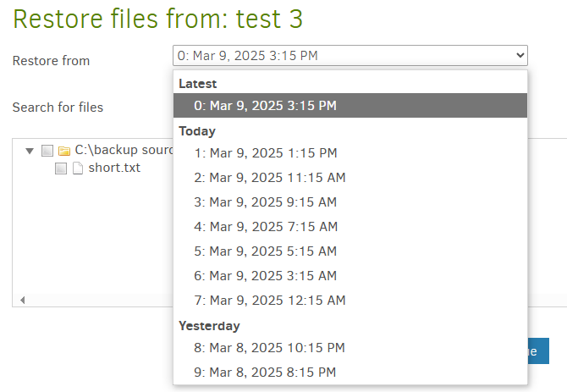Viewport: 567px width, 392px height.
Task: Collapse the C:\backup source tree node
Action: point(30,151)
